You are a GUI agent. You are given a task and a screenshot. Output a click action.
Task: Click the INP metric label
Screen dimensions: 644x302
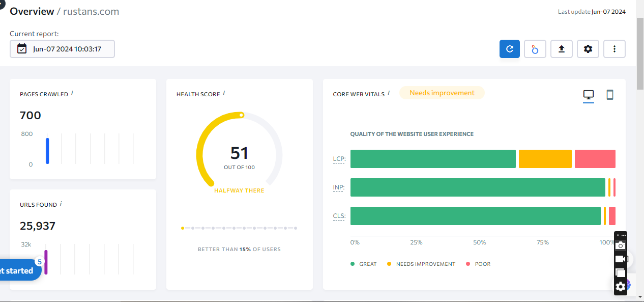(339, 187)
